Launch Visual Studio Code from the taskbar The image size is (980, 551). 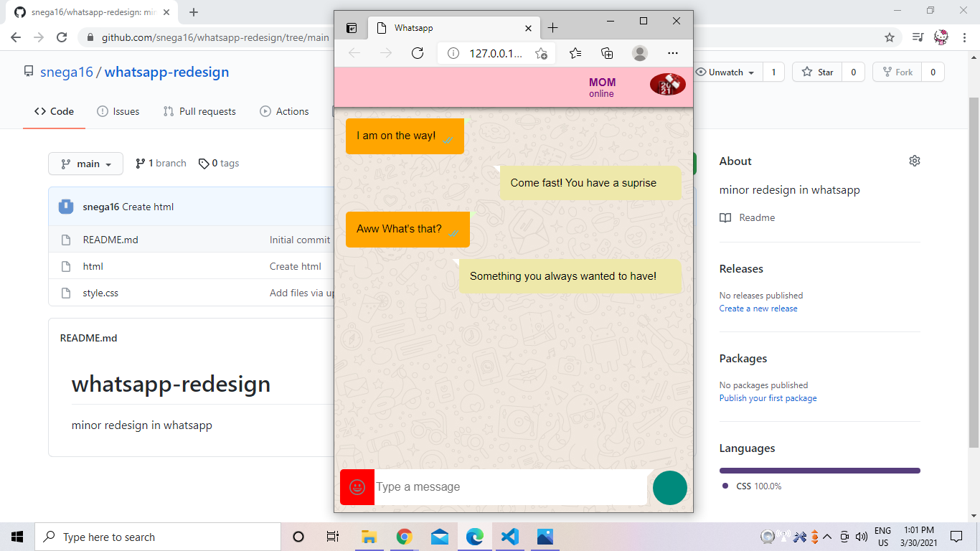[x=509, y=536]
